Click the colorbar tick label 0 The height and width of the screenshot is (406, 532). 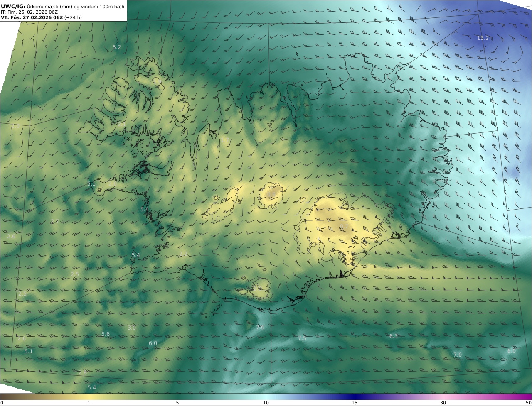pos(2,403)
